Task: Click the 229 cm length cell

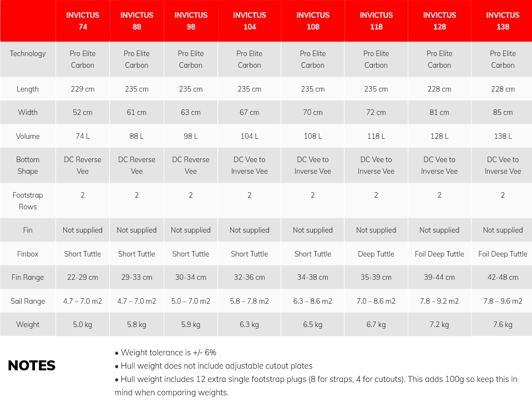Action: pos(83,89)
